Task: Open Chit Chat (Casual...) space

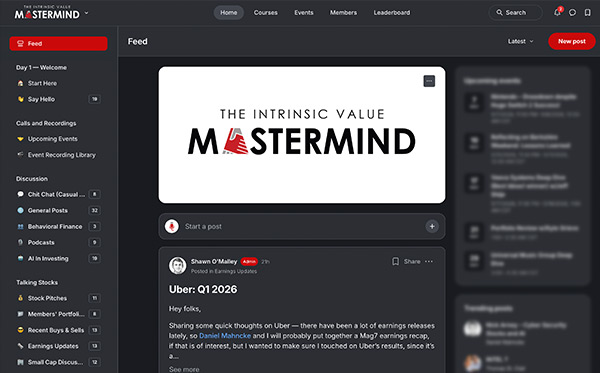Action: coord(59,194)
